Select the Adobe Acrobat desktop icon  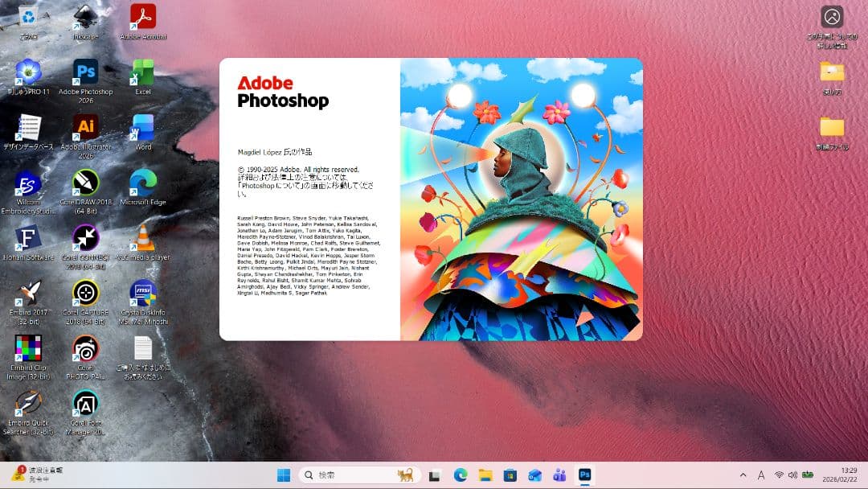(143, 18)
